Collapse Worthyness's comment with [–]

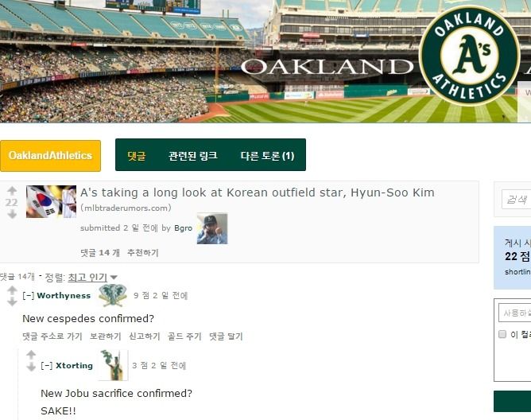tap(28, 296)
